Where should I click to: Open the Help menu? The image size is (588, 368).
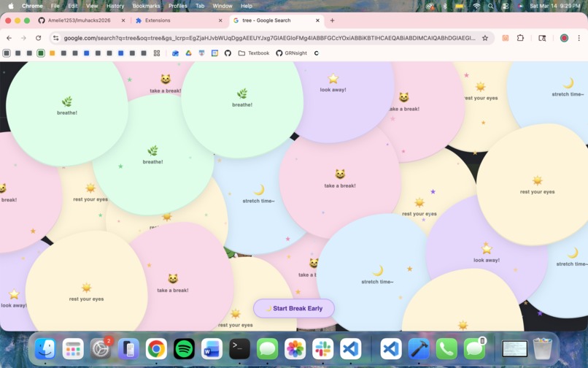247,6
